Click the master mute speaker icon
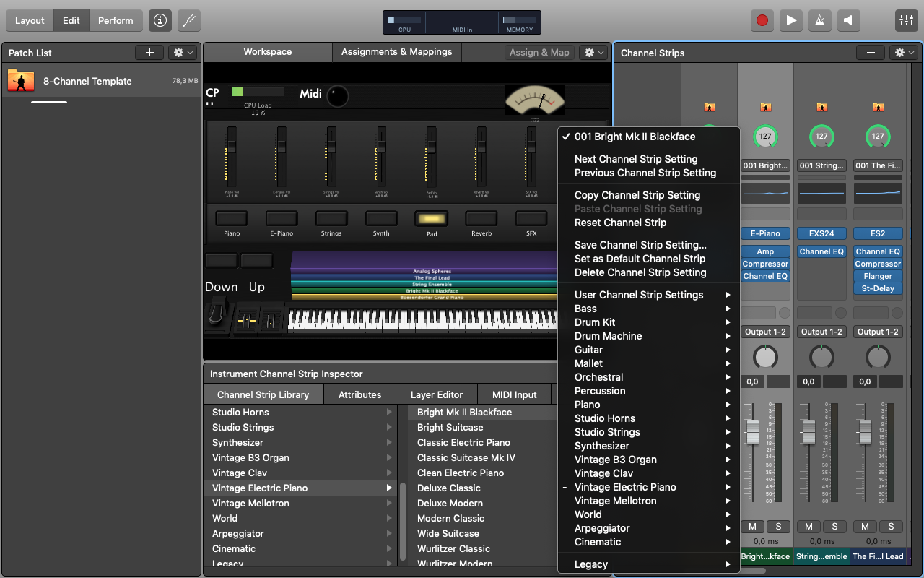The width and height of the screenshot is (924, 578). pos(848,20)
